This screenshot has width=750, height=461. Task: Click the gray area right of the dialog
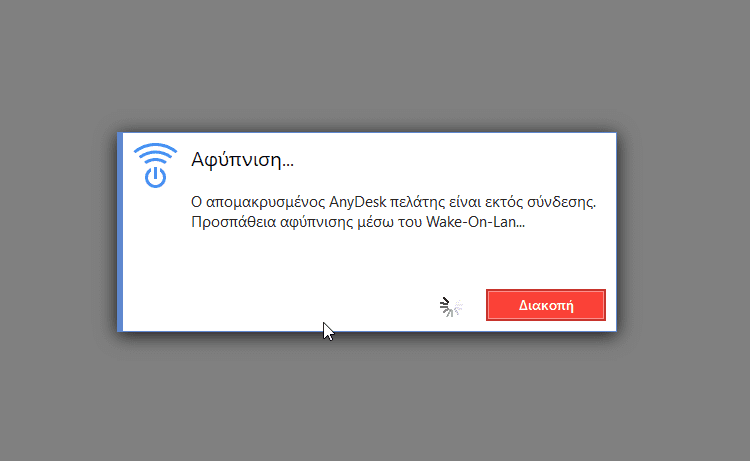coord(683,232)
